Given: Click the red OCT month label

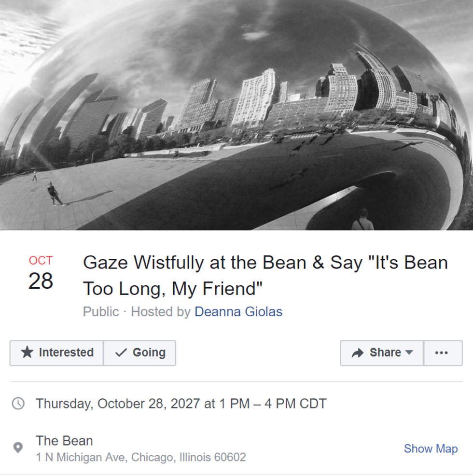Looking at the screenshot, I should pos(41,261).
